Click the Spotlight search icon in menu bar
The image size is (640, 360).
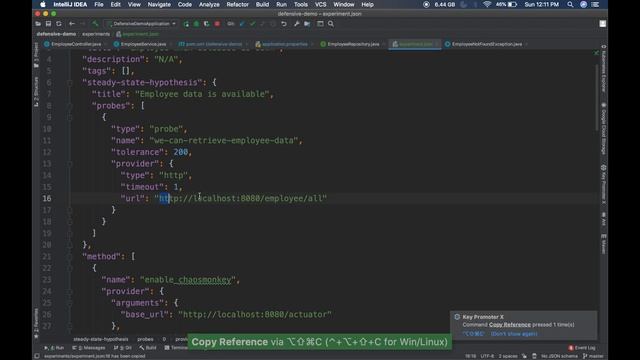(x=570, y=4)
